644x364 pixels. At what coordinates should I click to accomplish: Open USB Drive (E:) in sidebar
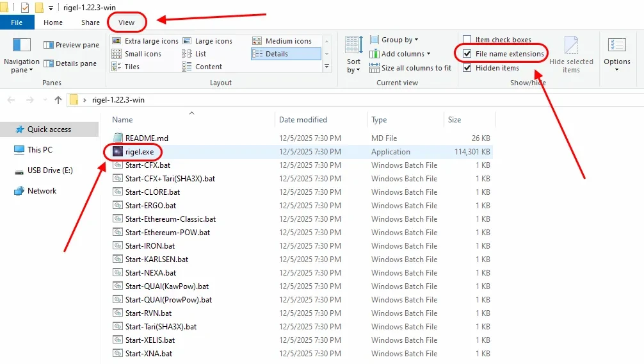[x=50, y=170]
